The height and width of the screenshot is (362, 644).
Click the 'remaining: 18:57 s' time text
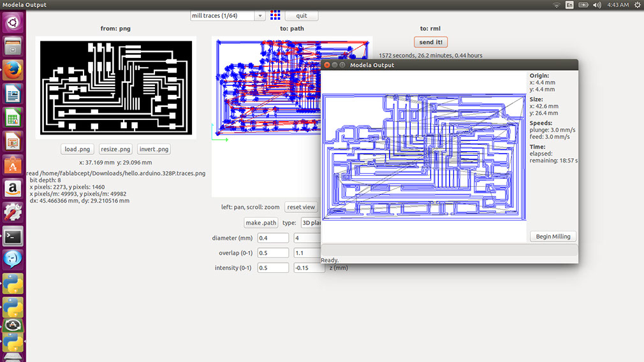[x=553, y=161]
